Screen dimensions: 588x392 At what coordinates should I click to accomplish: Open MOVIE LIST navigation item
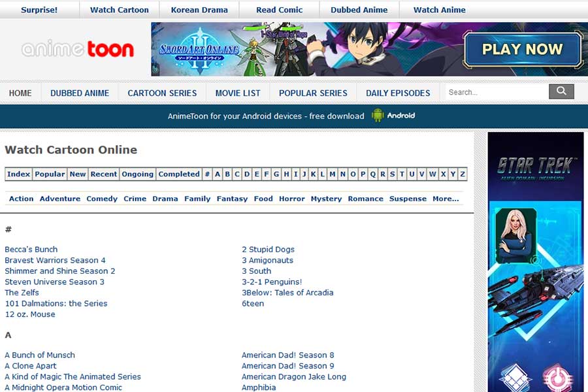pyautogui.click(x=238, y=93)
